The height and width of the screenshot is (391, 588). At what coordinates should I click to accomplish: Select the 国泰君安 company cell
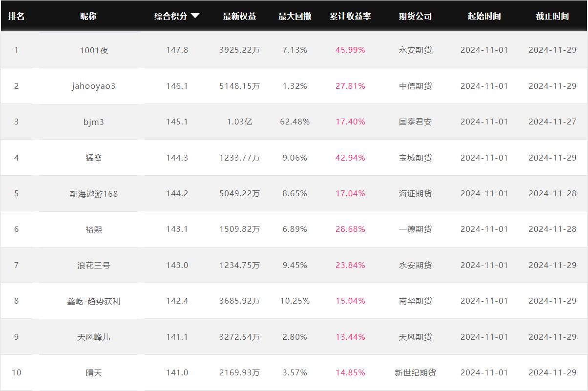(416, 122)
